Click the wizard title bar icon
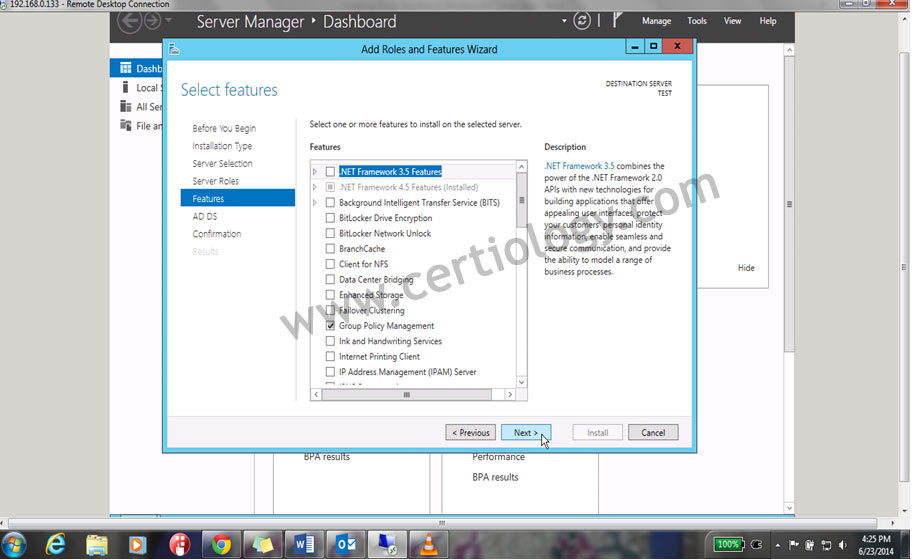The width and height of the screenshot is (915, 560). click(174, 50)
